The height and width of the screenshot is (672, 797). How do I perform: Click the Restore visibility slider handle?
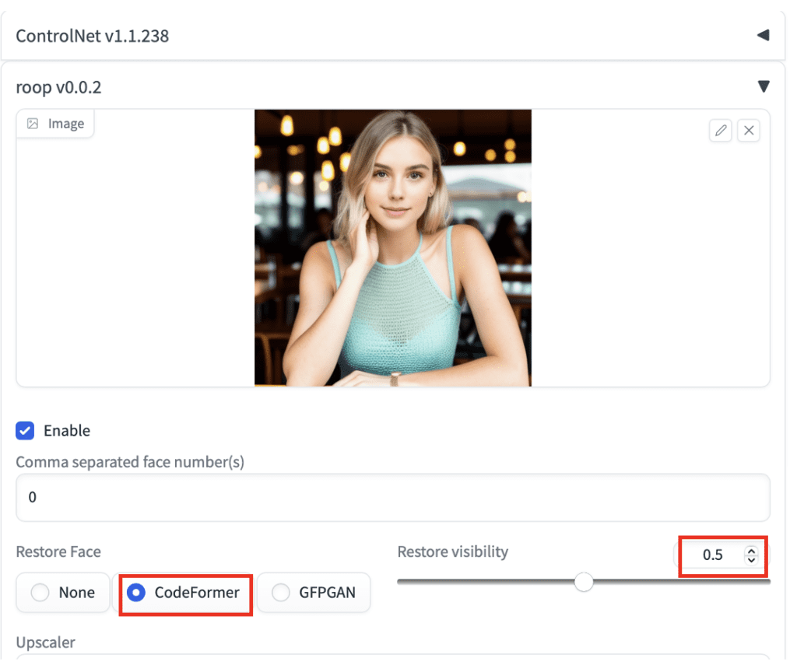pos(584,582)
